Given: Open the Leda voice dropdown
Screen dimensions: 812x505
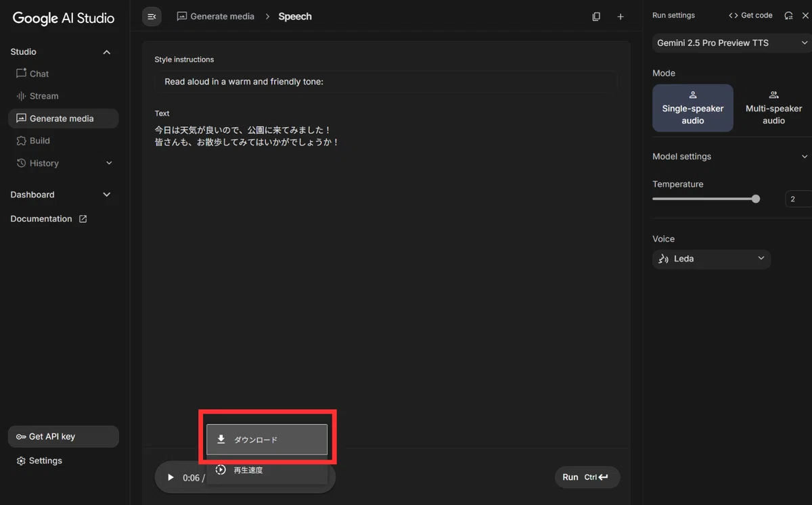Looking at the screenshot, I should tap(711, 259).
